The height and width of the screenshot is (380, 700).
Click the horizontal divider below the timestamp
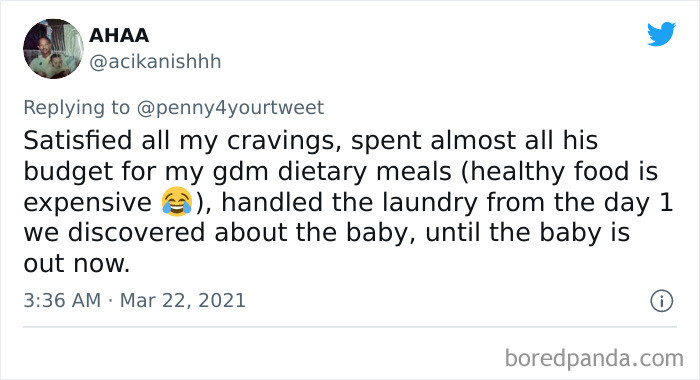350,327
